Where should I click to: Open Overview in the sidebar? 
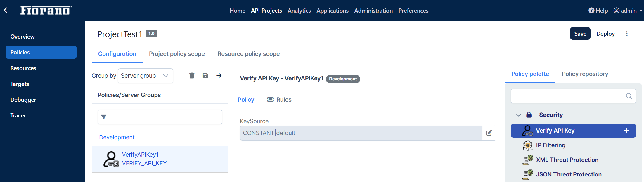(x=41, y=37)
